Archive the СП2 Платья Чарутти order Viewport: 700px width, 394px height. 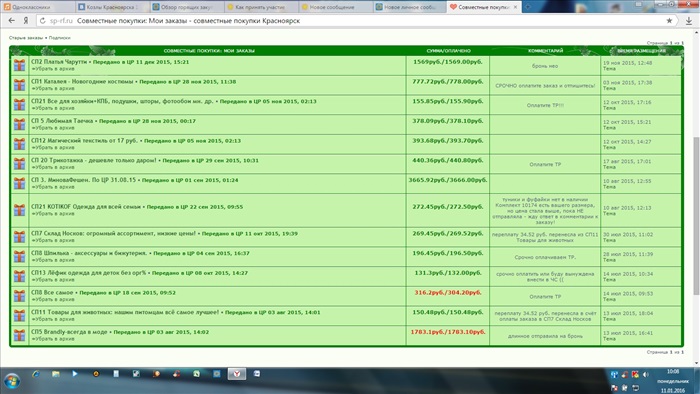coord(53,69)
